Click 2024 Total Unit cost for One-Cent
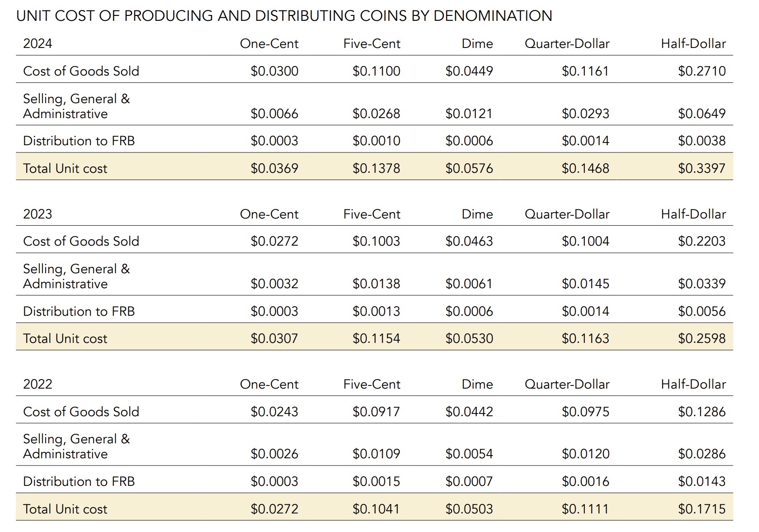 (274, 168)
